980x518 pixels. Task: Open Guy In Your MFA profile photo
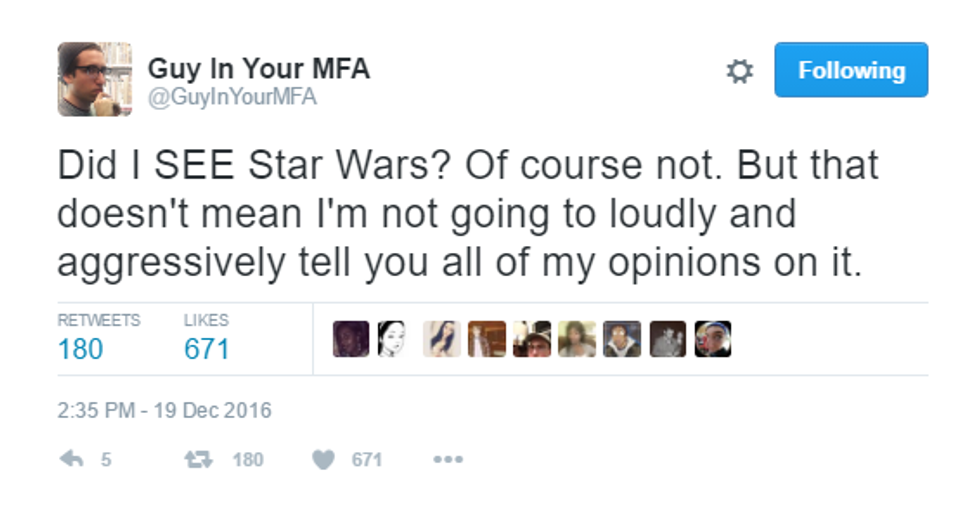tap(94, 79)
